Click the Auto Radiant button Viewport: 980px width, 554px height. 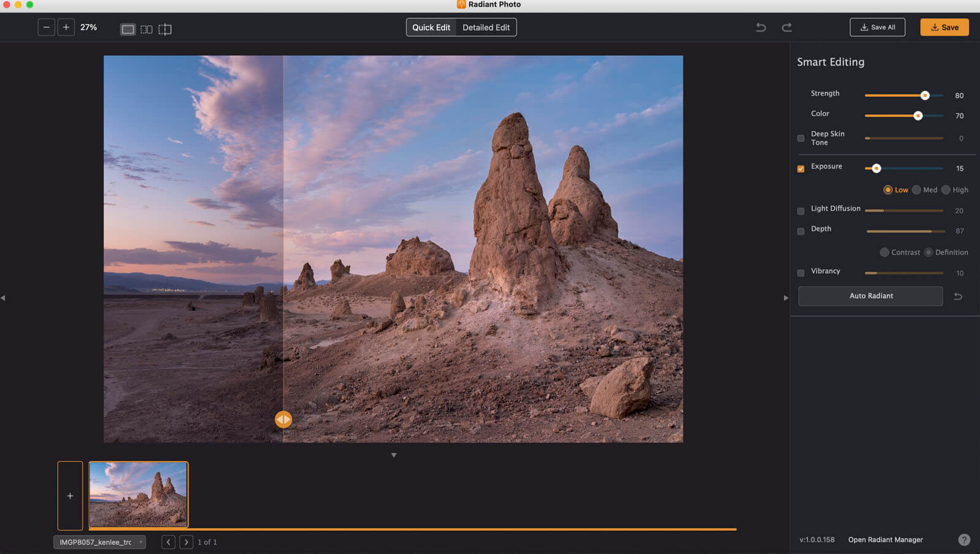(870, 296)
